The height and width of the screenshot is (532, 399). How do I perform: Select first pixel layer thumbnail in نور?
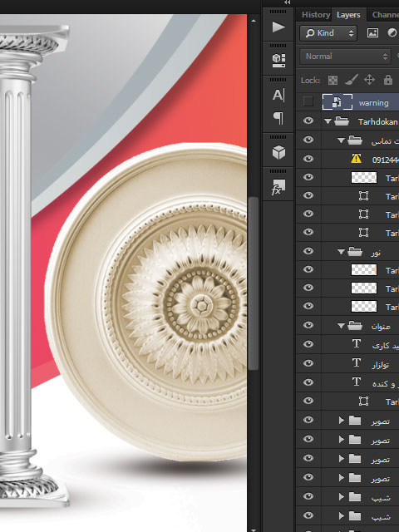364,269
